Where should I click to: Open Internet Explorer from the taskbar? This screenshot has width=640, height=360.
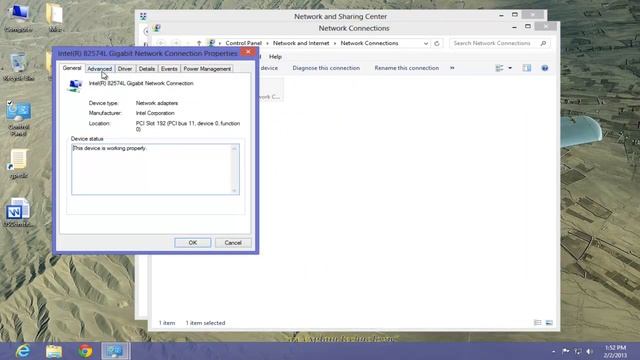(x=23, y=351)
